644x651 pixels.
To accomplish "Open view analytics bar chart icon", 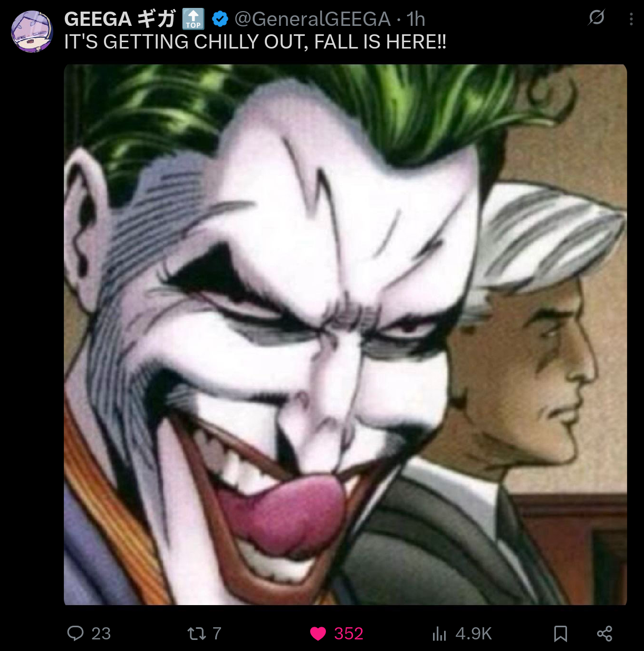I will click(439, 633).
